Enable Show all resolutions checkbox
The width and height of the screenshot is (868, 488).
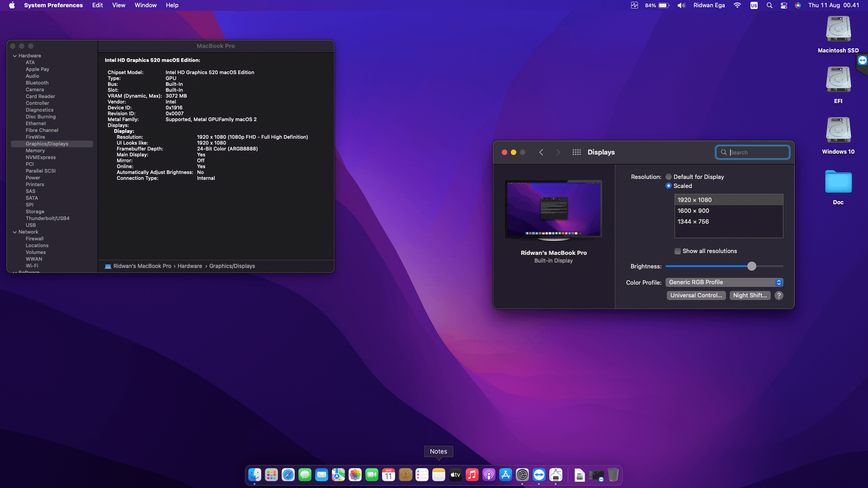(x=678, y=251)
